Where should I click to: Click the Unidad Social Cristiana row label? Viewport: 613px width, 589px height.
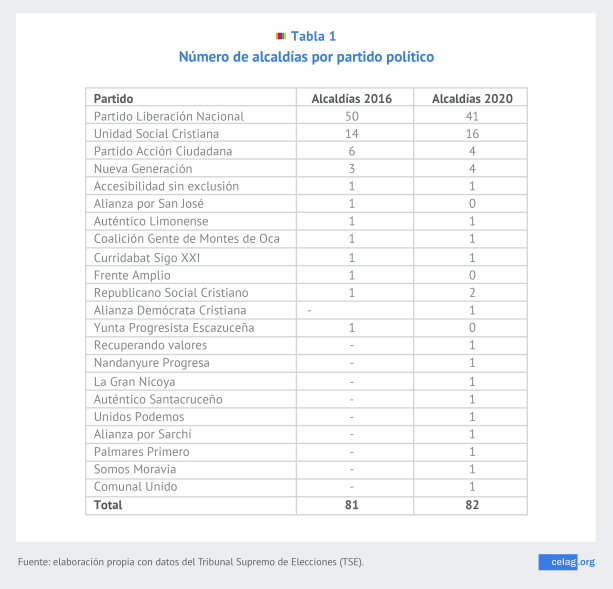click(x=156, y=133)
